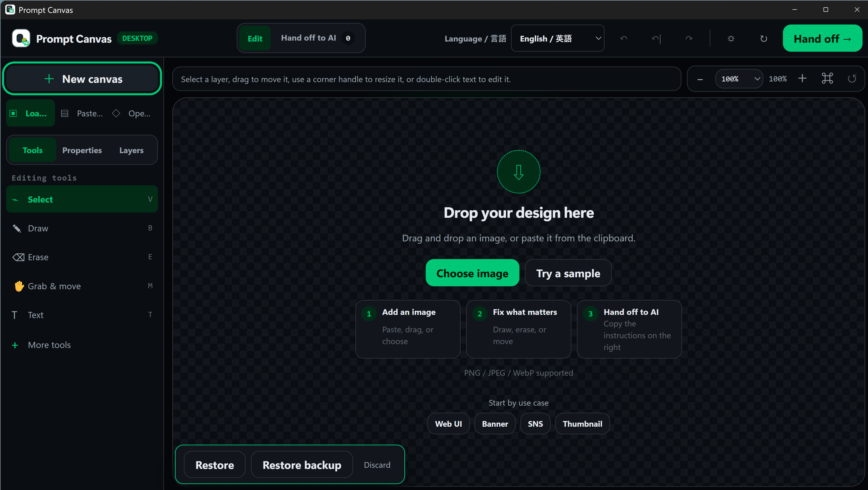This screenshot has width=868, height=490.
Task: Click the Load square icon
Action: (13, 113)
